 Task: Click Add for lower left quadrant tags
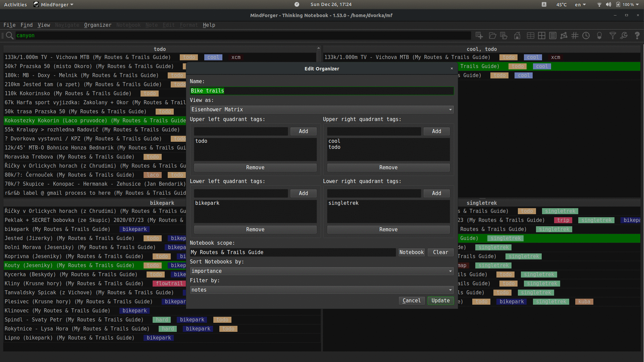[x=303, y=193]
